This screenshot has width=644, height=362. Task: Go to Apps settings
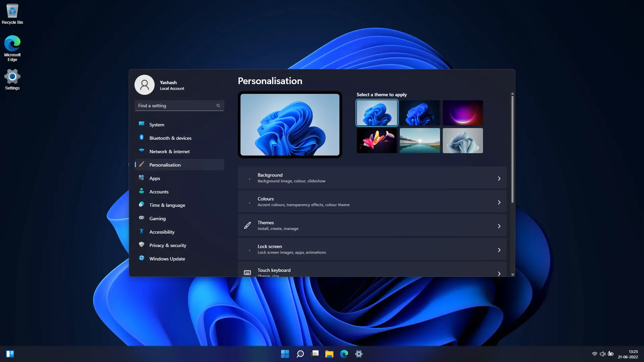pos(155,178)
